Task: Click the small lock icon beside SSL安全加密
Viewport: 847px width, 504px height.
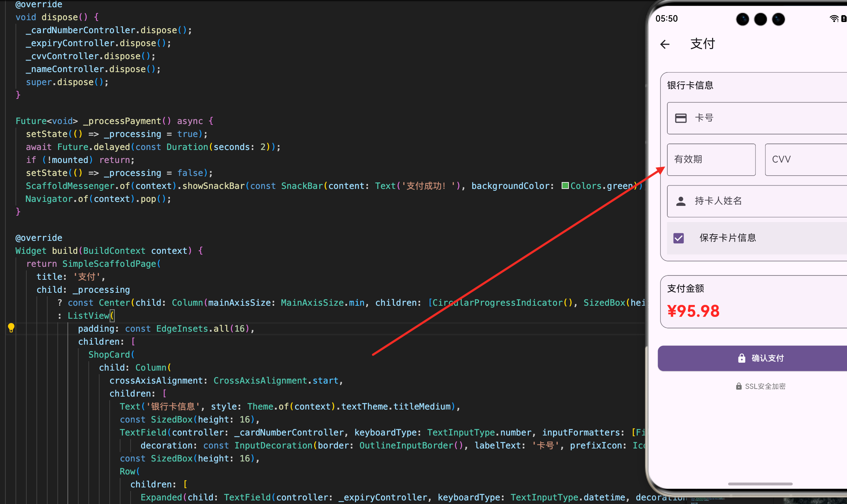Action: point(739,386)
